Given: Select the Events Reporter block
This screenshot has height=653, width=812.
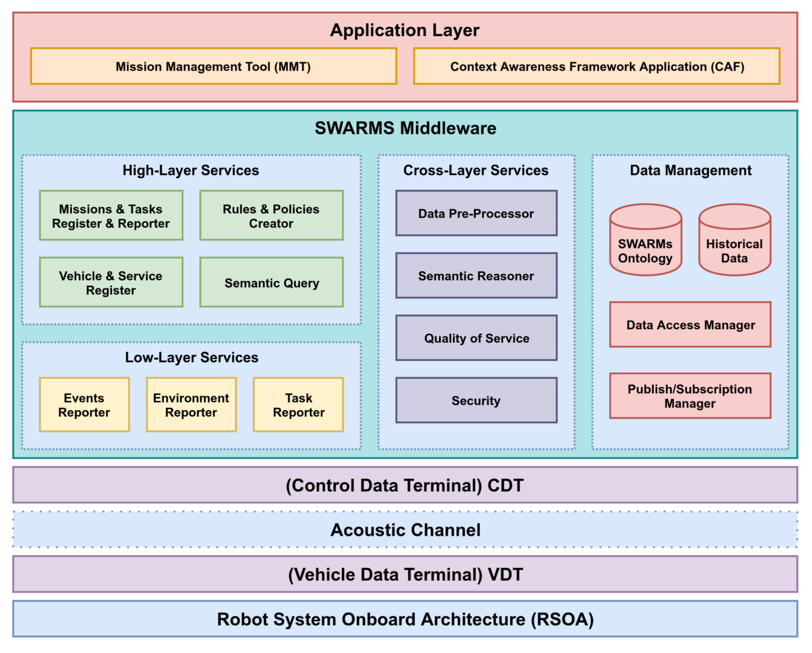Looking at the screenshot, I should point(84,405).
